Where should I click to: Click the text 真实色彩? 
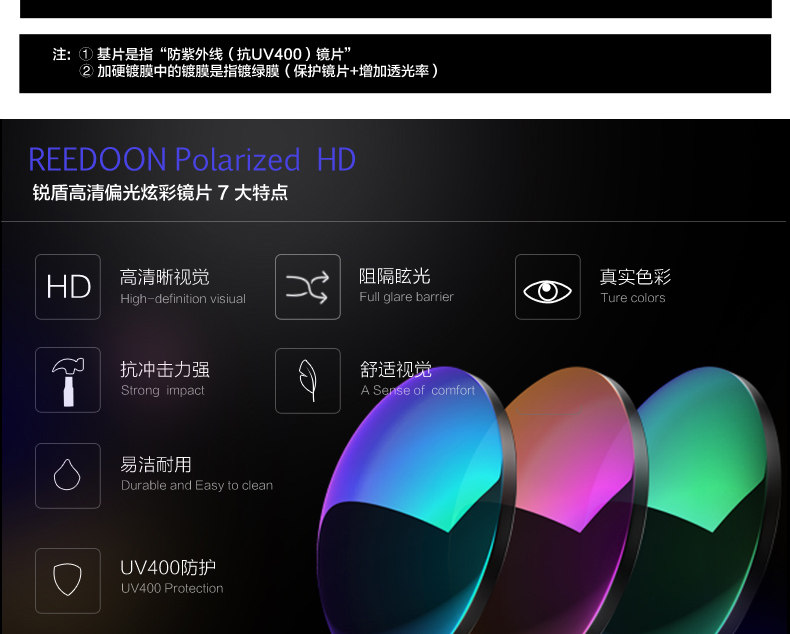point(635,277)
